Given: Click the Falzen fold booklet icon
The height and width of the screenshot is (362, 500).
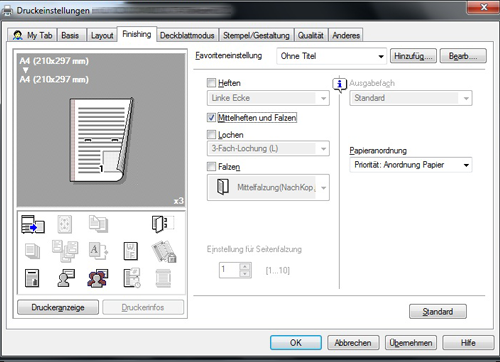Looking at the screenshot, I should pos(223,186).
